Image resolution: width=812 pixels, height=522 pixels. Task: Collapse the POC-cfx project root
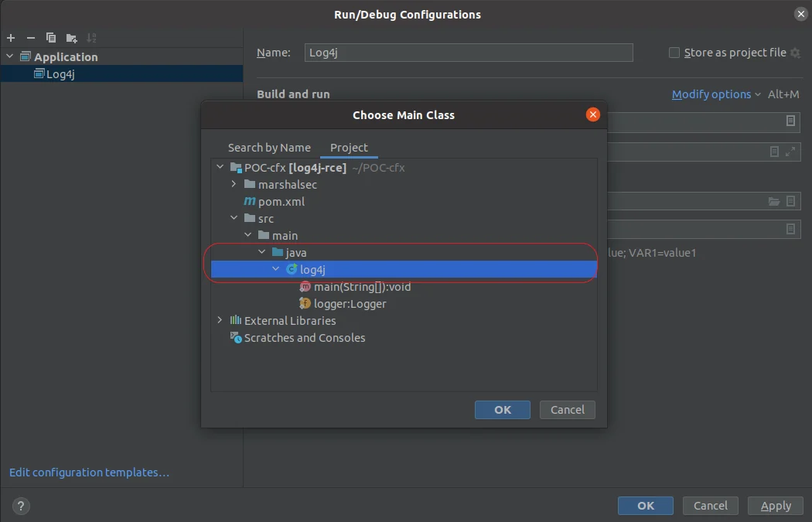point(220,167)
